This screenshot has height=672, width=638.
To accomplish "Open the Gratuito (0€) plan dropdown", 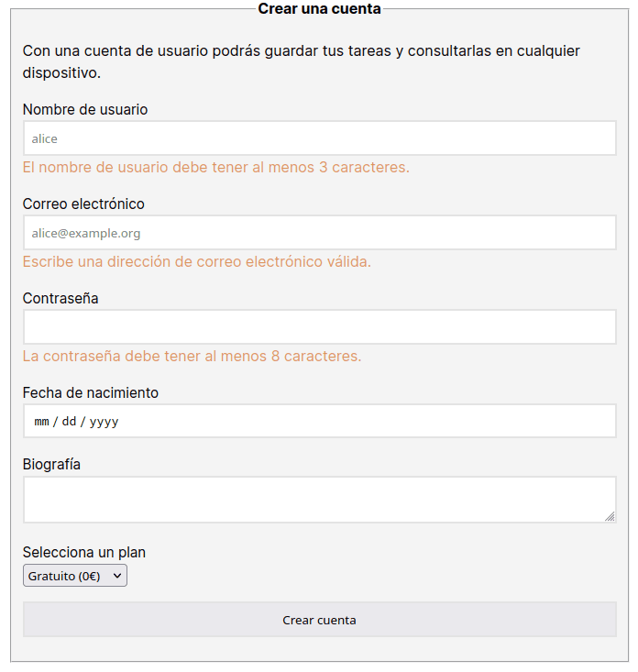I will pyautogui.click(x=74, y=576).
